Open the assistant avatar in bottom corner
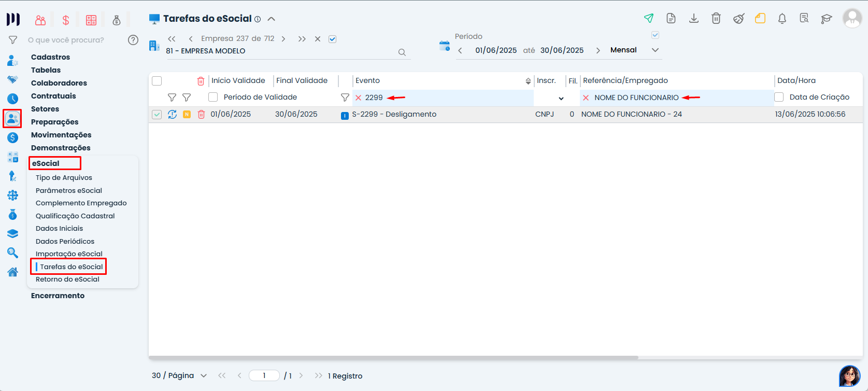Image resolution: width=868 pixels, height=391 pixels. click(849, 376)
